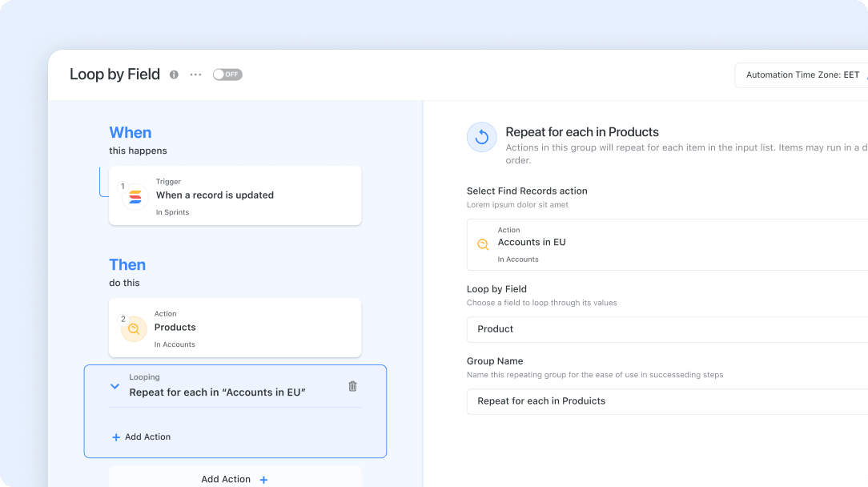Screen dimensions: 868x487
Task: Select the Sprints trigger app icon
Action: 135,197
